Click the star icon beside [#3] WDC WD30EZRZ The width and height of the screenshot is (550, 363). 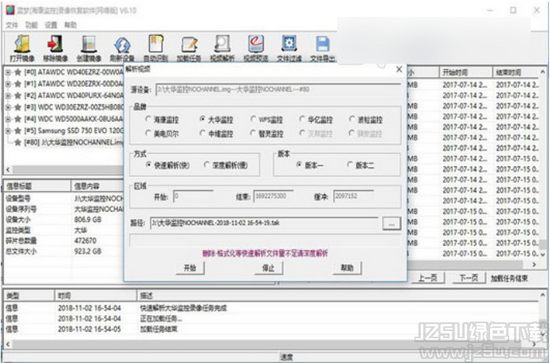(x=18, y=107)
